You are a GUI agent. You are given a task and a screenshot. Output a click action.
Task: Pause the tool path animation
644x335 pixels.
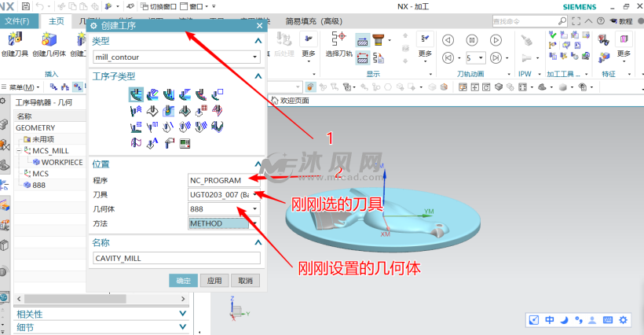(472, 40)
